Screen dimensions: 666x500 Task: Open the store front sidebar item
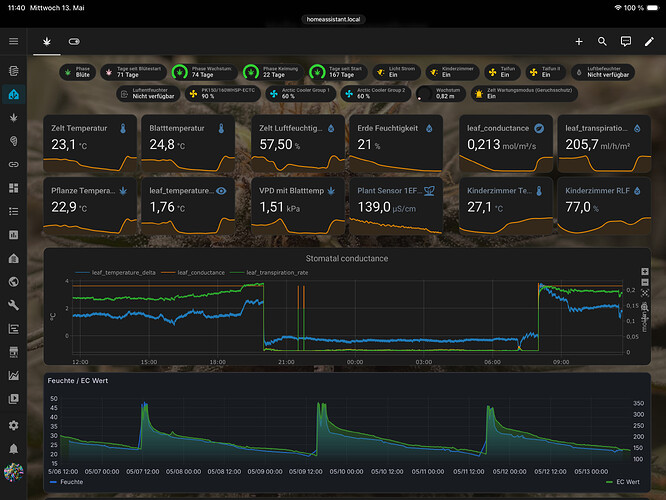tap(14, 352)
